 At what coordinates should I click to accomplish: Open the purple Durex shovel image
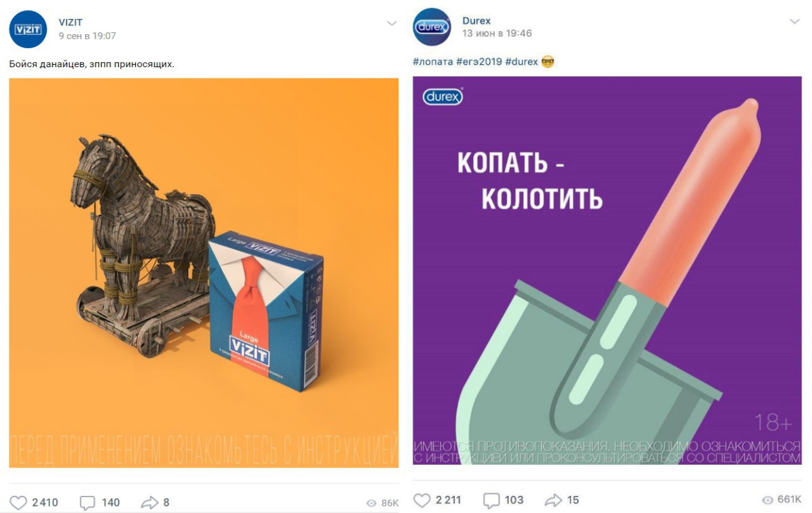(607, 271)
